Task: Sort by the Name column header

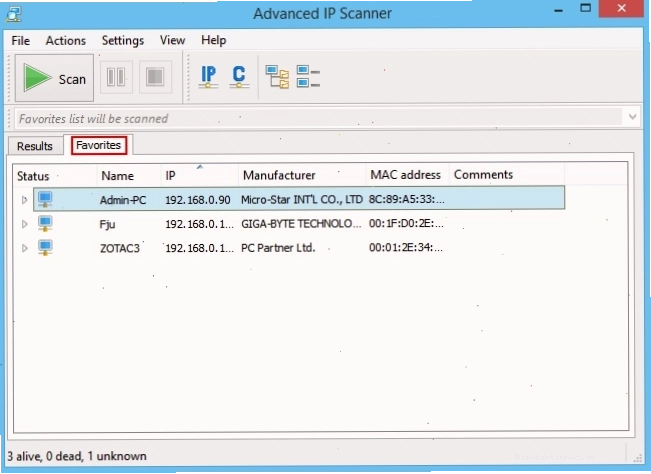Action: pos(129,176)
